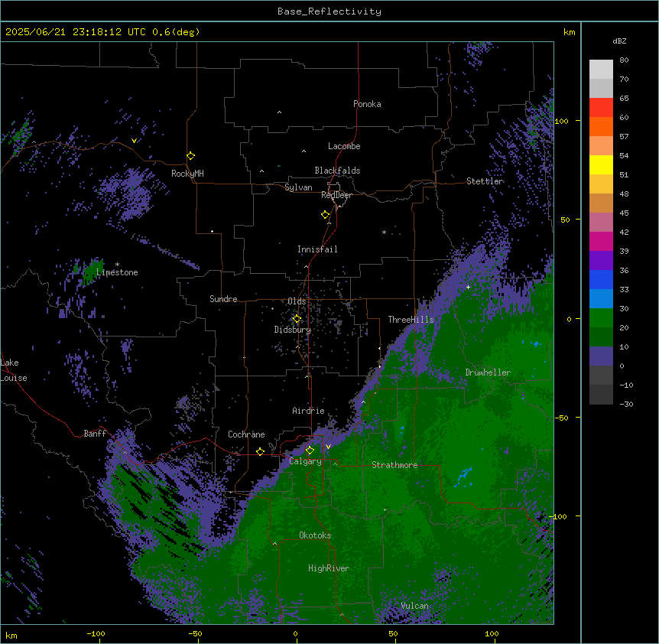Click the Vulcan label
659x644 pixels.
click(x=414, y=606)
